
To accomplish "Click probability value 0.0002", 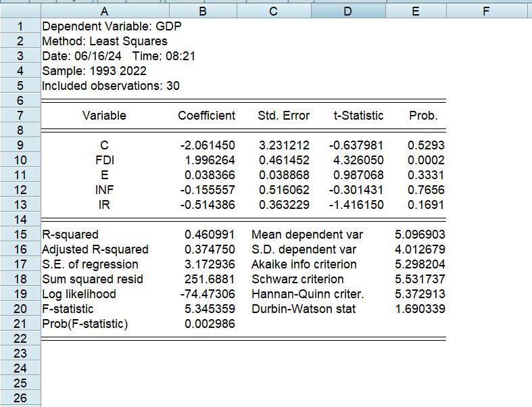I will (426, 160).
